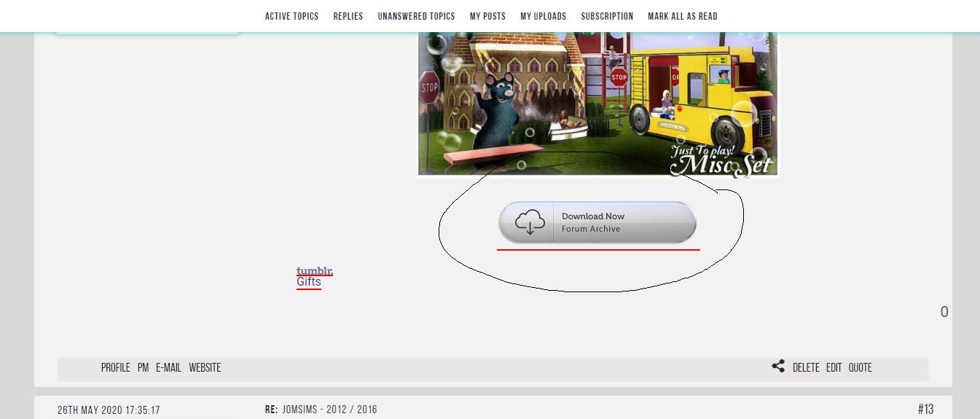Send a PM to the poster
The width and height of the screenshot is (980, 419).
(143, 368)
